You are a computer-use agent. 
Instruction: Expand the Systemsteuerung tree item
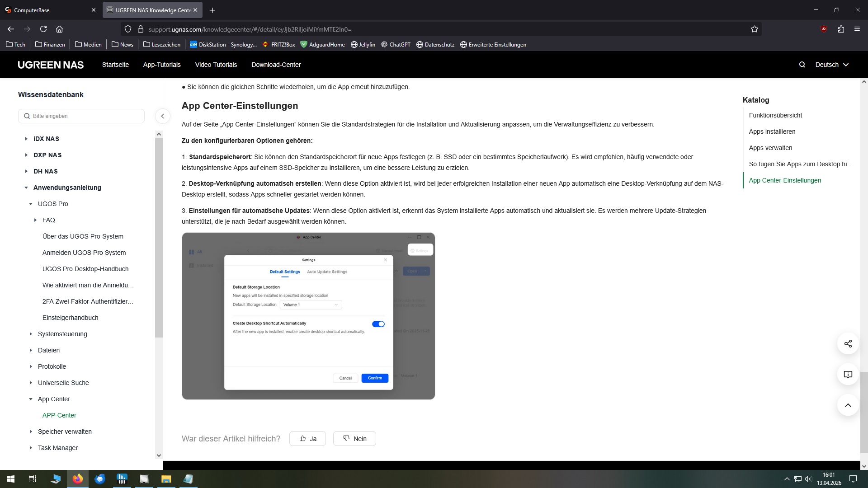tap(31, 334)
